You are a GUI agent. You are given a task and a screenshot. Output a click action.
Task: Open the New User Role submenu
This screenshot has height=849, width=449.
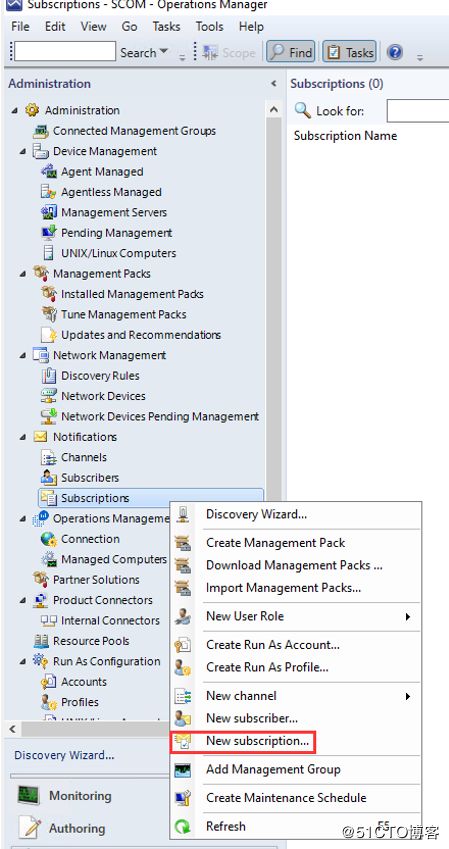296,616
